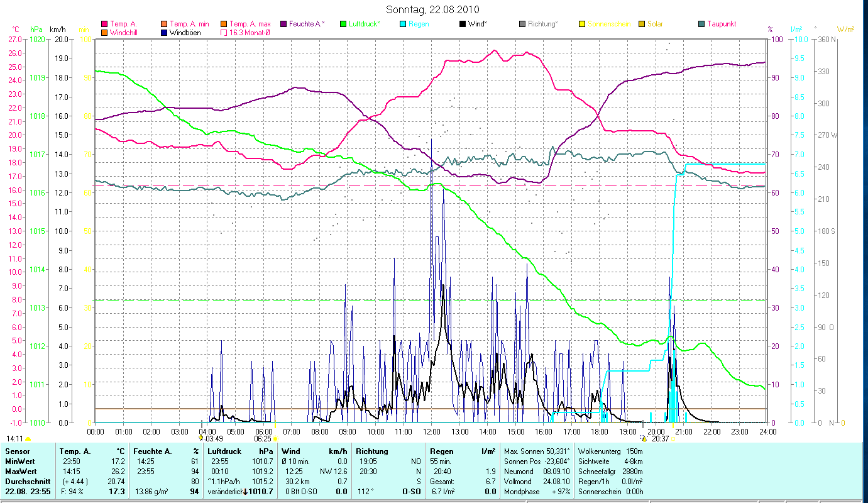Select the cyan Regen legend swatch
Image resolution: width=868 pixels, height=503 pixels.
[x=403, y=24]
